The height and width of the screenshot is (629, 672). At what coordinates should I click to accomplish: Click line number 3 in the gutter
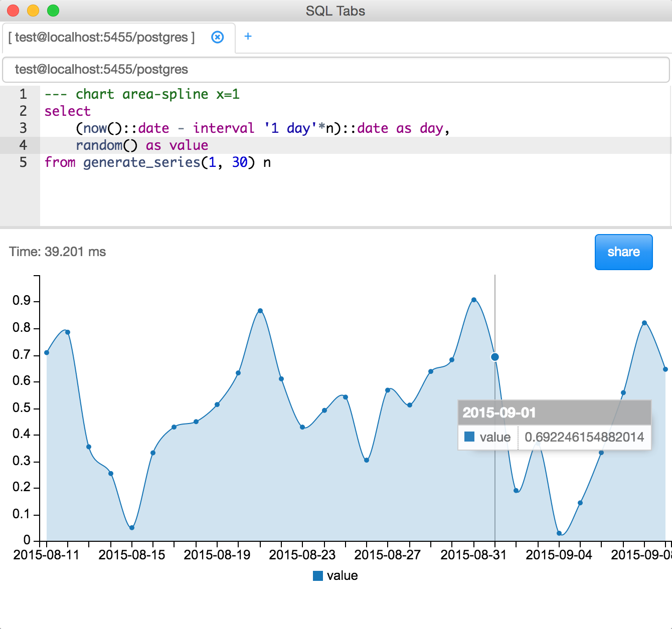(x=23, y=128)
